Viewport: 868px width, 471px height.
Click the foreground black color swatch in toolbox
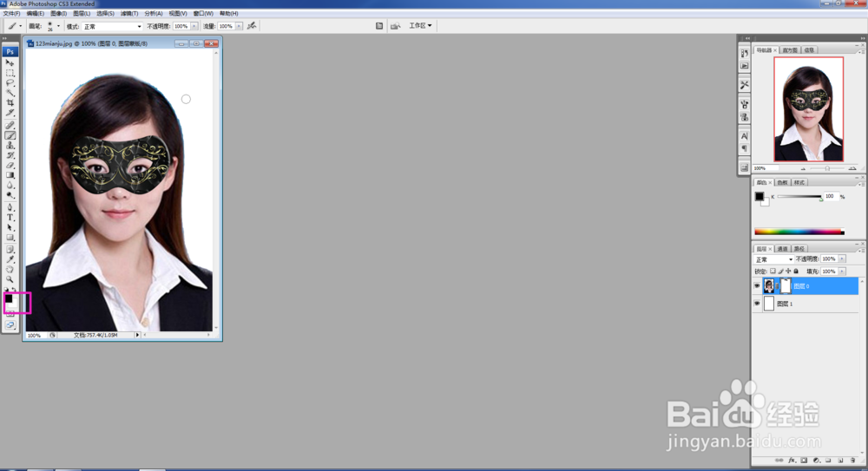9,299
